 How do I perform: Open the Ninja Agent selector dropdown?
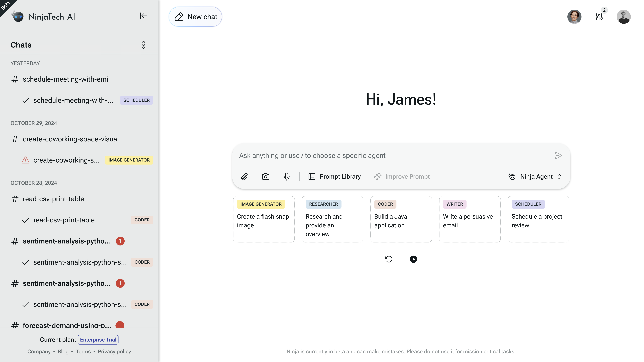click(x=535, y=176)
